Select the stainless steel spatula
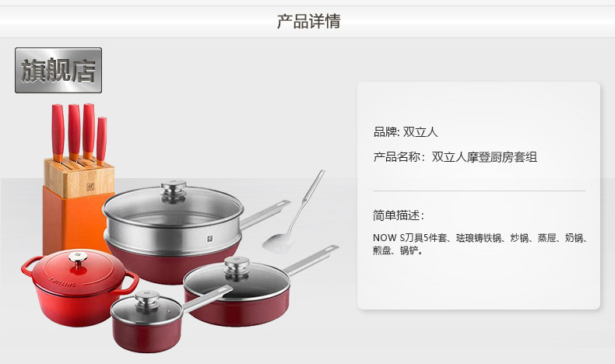 [293, 212]
